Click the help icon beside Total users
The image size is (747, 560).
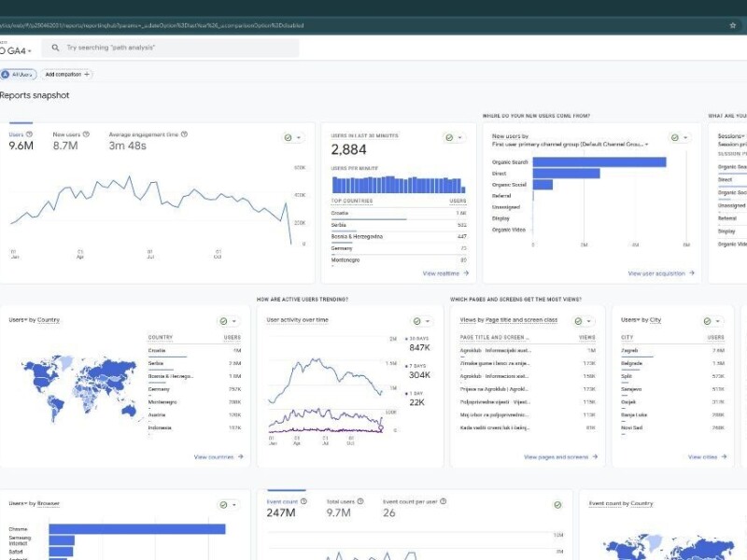click(x=359, y=502)
